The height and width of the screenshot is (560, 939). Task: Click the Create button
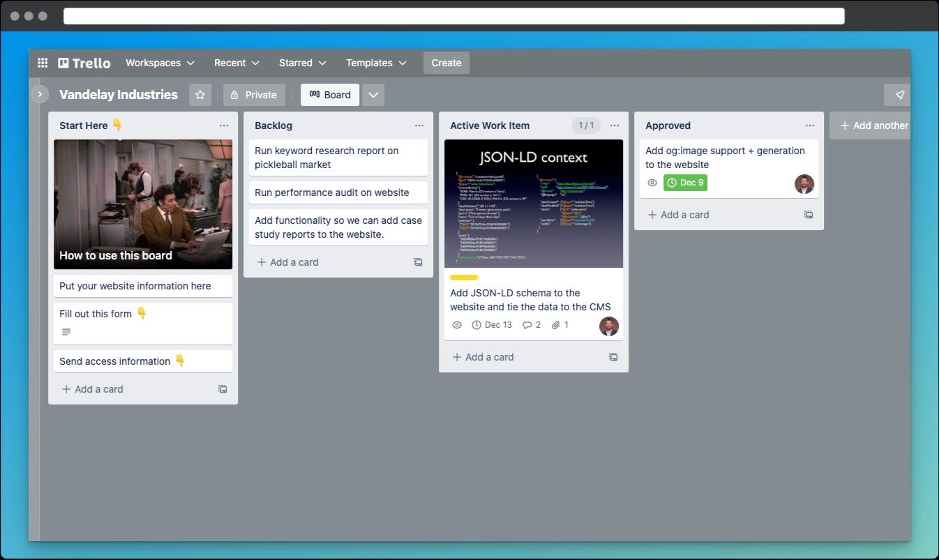(x=446, y=63)
